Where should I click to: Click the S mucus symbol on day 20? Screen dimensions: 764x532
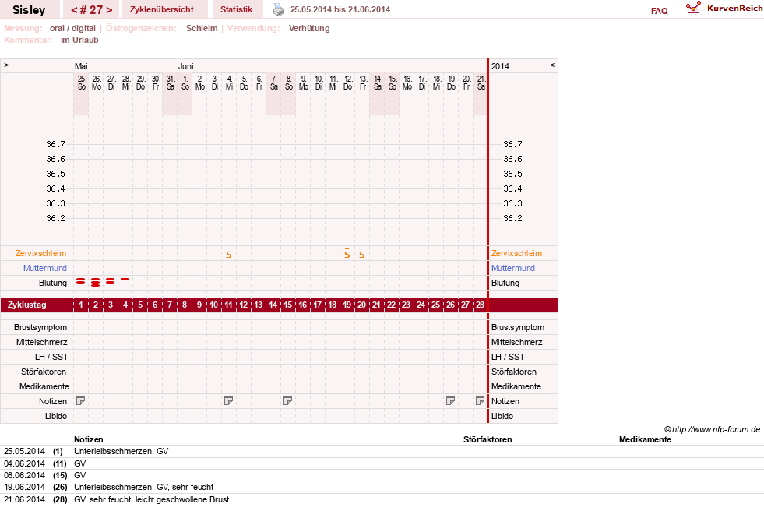(x=362, y=254)
